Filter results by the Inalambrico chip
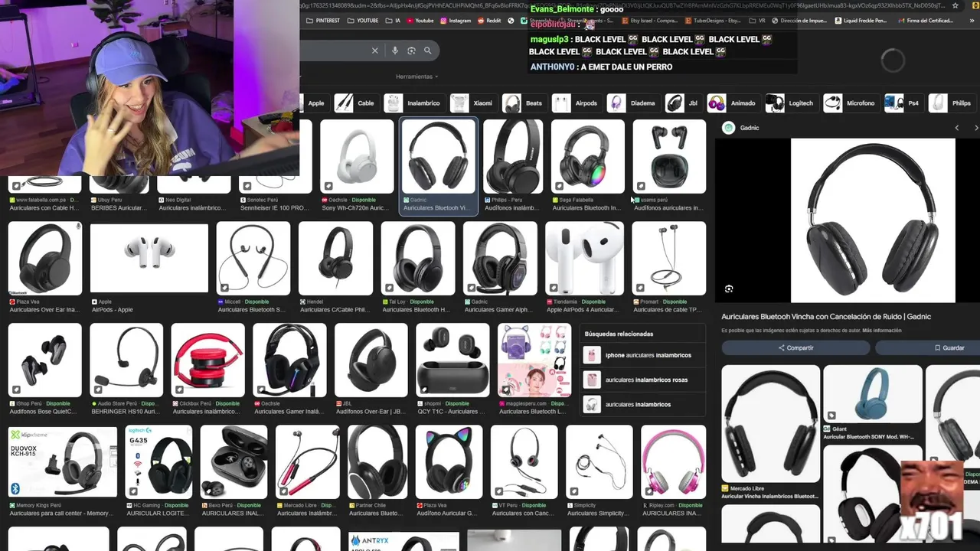 (413, 103)
